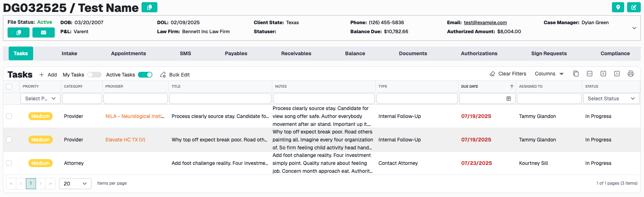Open the location pin button in the header
Screen dimensions: 644x197
[618, 7]
